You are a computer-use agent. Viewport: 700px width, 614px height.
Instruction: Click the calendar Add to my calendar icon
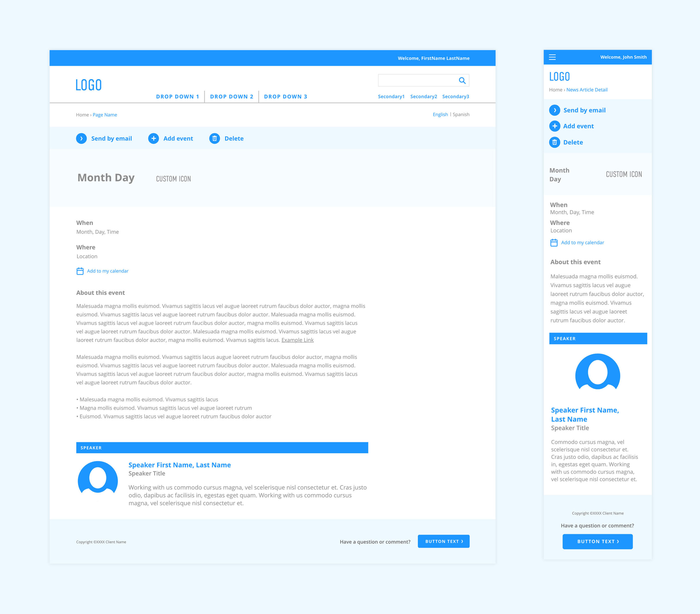coord(79,271)
